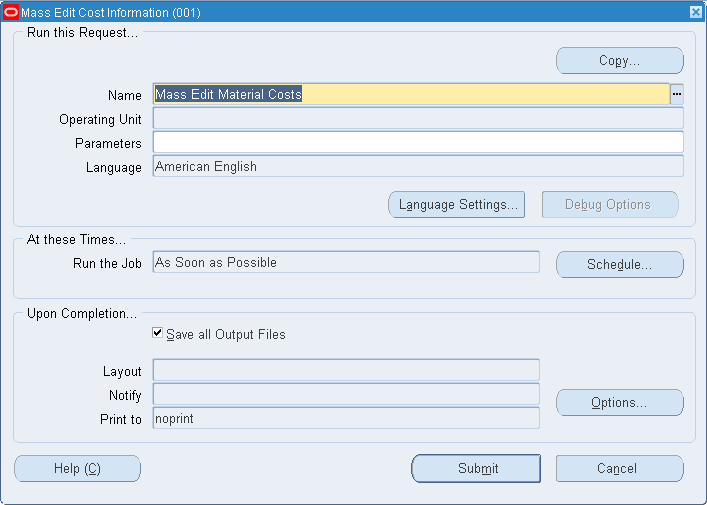The height and width of the screenshot is (505, 707).
Task: Click the Language field showing American English
Action: pyautogui.click(x=418, y=166)
